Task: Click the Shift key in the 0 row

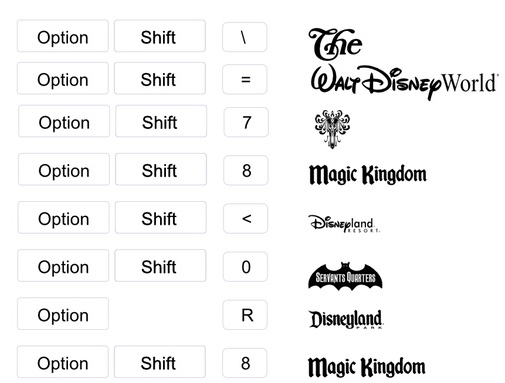Action: (x=160, y=266)
